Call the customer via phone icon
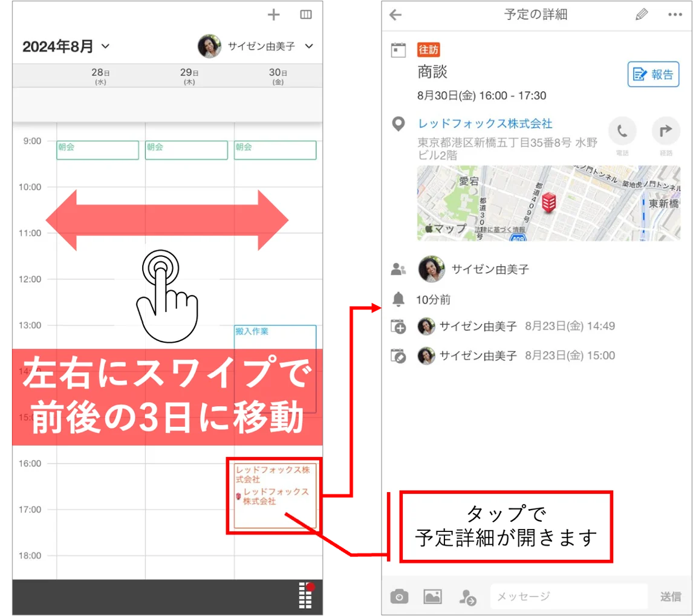Screen dimensions: 693x616 [622, 131]
